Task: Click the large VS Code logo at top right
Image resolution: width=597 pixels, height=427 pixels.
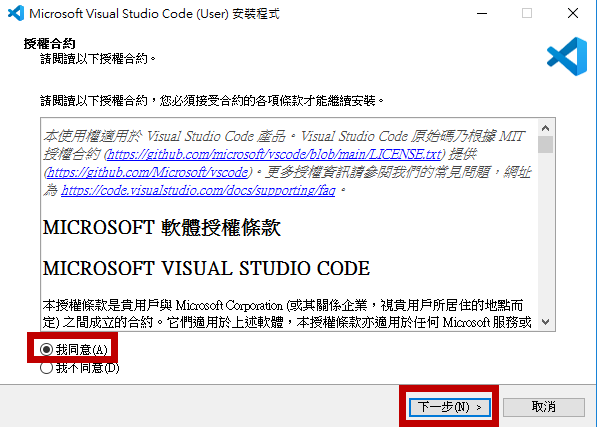Action: click(x=567, y=56)
